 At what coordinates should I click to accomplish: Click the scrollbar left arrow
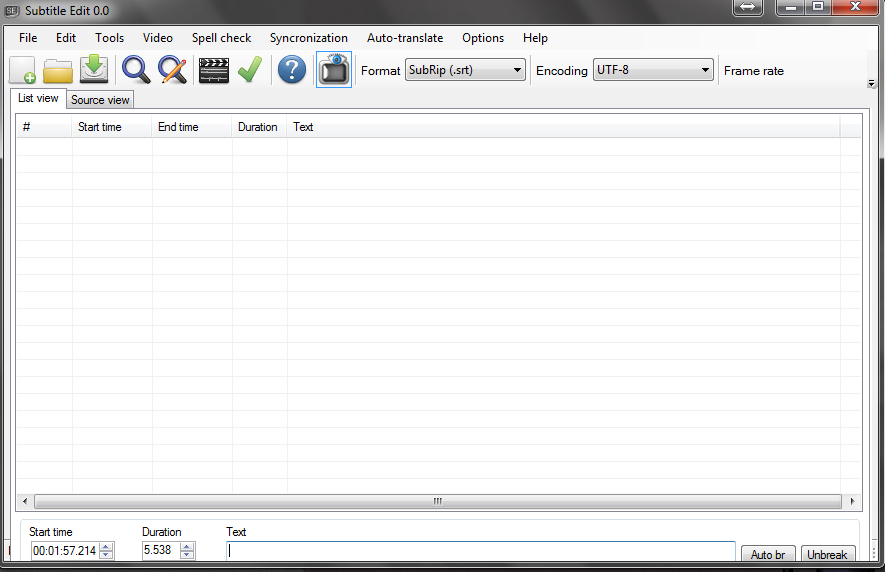pos(25,501)
